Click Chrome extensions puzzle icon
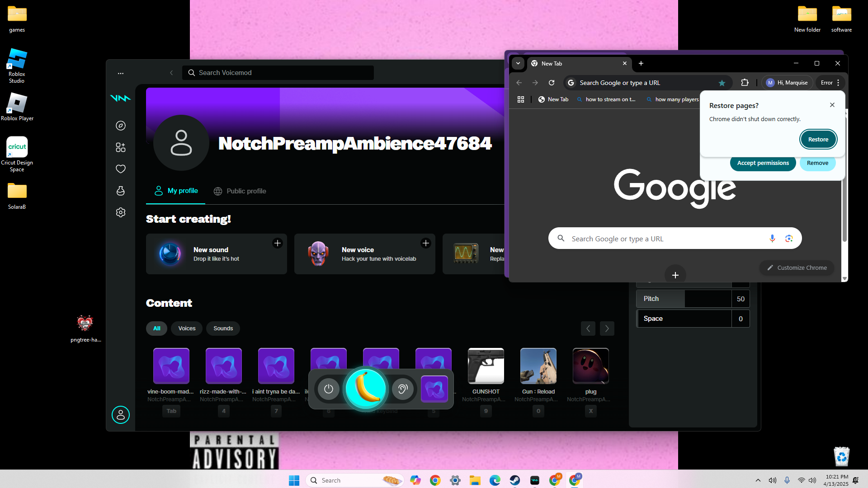The image size is (868, 488). pos(745,83)
